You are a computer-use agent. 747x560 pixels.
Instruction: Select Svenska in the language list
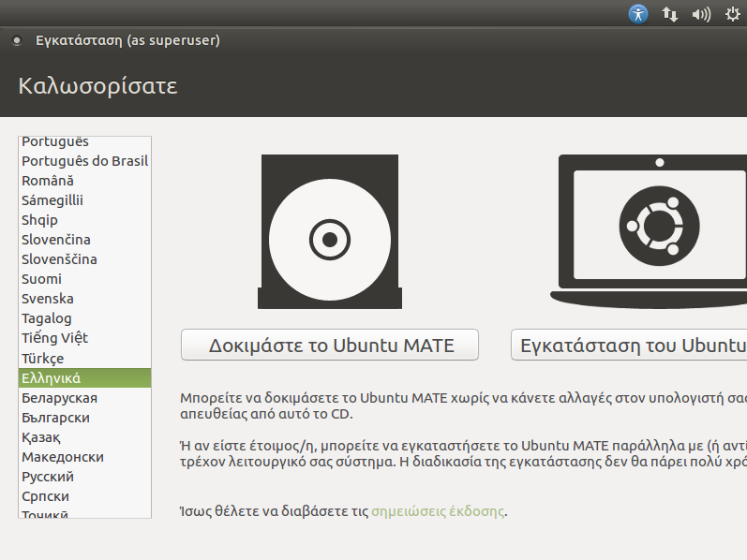pyautogui.click(x=48, y=299)
